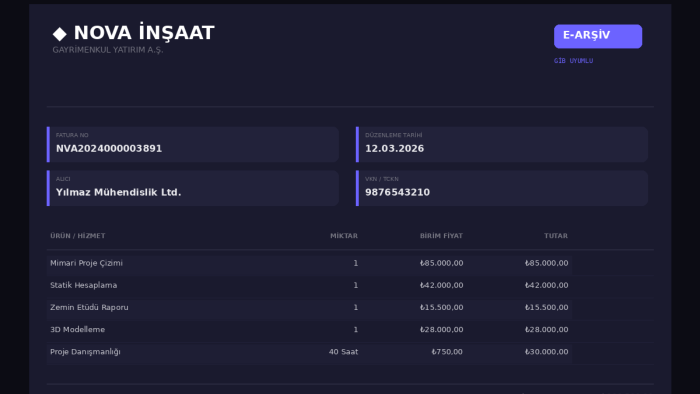This screenshot has width=700, height=394.
Task: Click the GİB UYUMLU label
Action: click(x=573, y=61)
